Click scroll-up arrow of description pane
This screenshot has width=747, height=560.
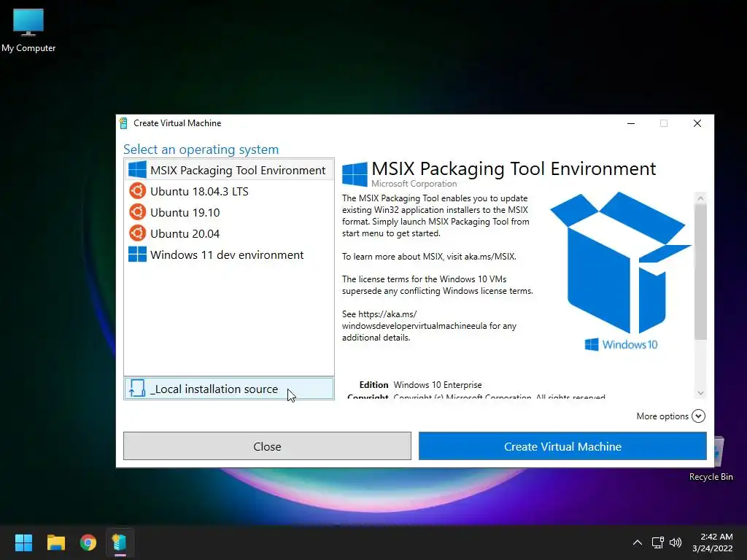(700, 198)
